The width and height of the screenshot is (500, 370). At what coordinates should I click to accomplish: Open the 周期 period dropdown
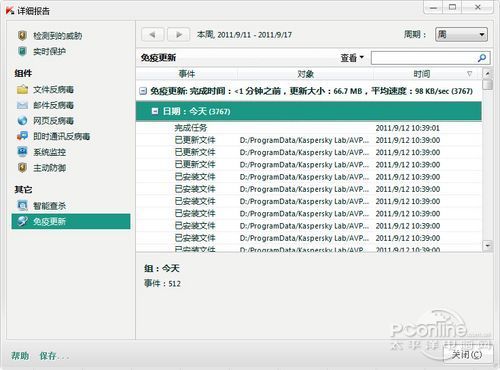pos(461,34)
